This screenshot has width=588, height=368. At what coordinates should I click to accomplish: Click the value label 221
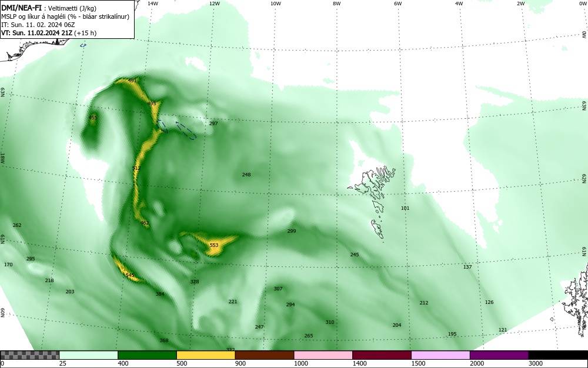[x=233, y=302]
